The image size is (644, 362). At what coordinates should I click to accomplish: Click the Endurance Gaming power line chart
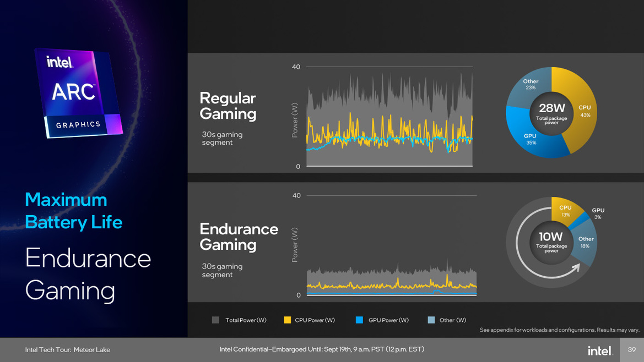click(x=391, y=245)
